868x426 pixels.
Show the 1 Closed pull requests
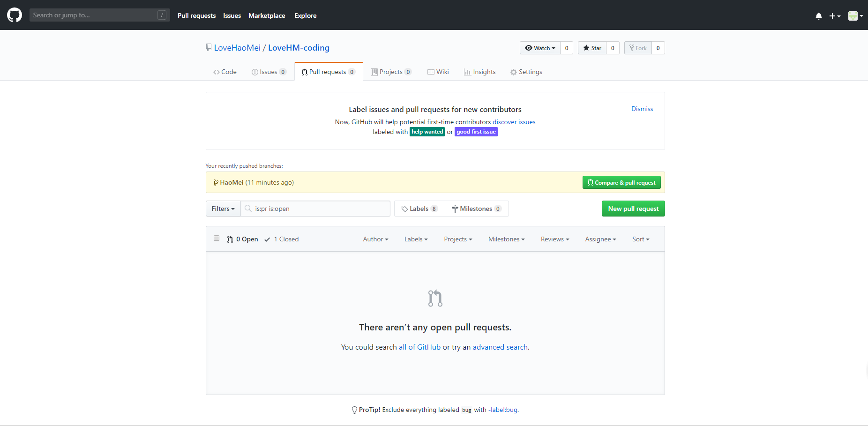pos(282,239)
